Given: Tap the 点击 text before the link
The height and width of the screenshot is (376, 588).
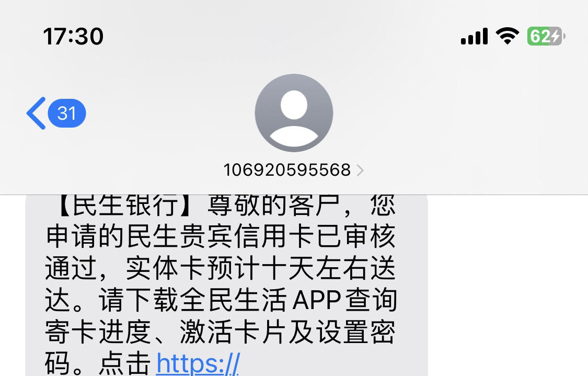Looking at the screenshot, I should (x=125, y=363).
